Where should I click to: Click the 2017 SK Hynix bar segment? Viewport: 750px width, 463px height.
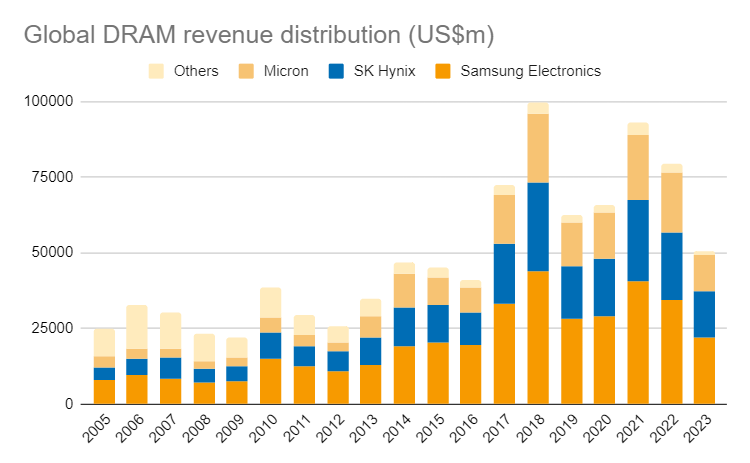(504, 273)
